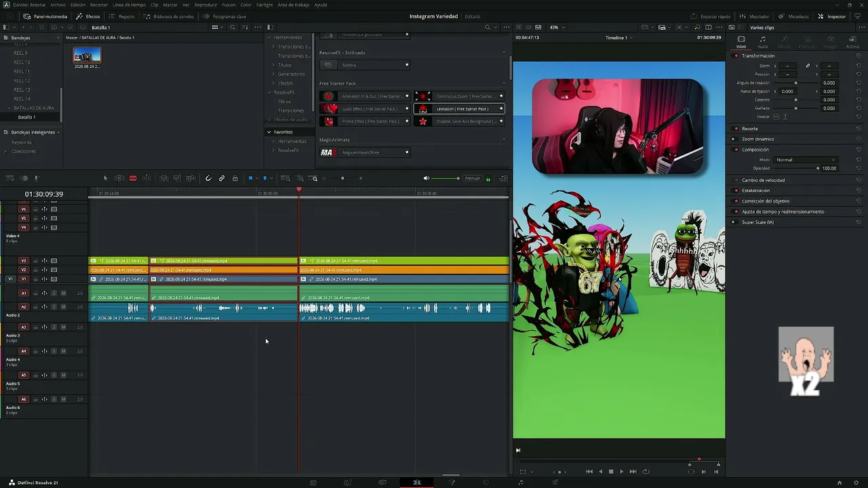Toggle the Transformación enable switch
The height and width of the screenshot is (488, 868).
coord(736,56)
